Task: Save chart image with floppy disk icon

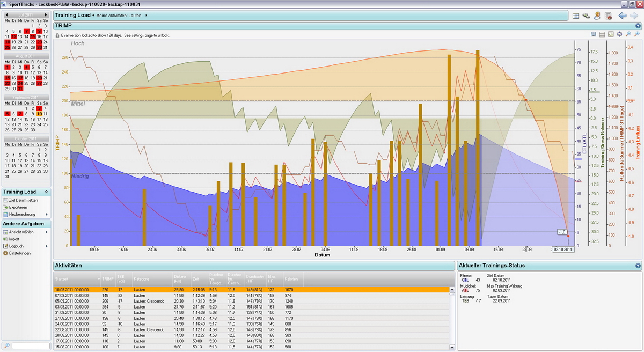Action: 594,34
